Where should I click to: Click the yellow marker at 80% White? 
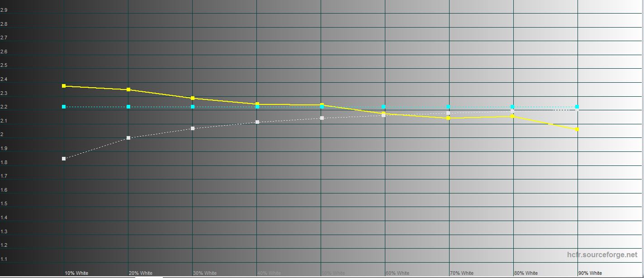(512, 116)
